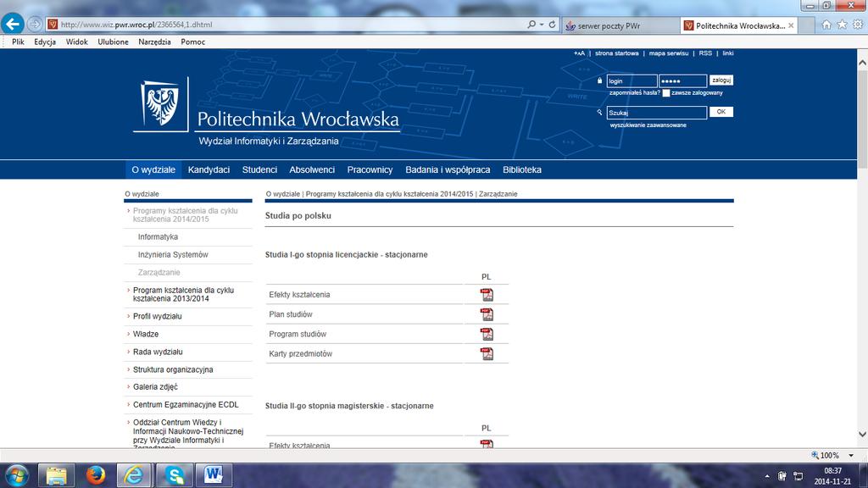Click the Politechnika Wrocławska eagle logo
The width and height of the screenshot is (868, 488).
pyautogui.click(x=161, y=104)
